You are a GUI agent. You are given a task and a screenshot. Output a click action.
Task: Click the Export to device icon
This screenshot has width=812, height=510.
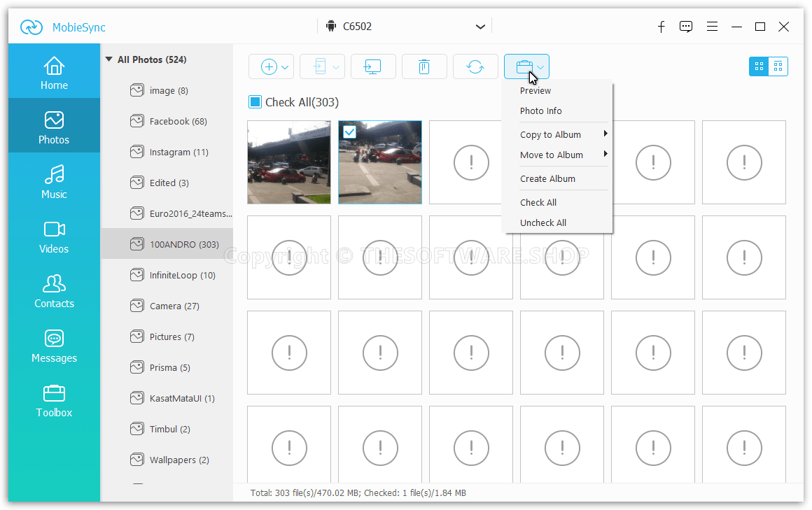coord(320,66)
